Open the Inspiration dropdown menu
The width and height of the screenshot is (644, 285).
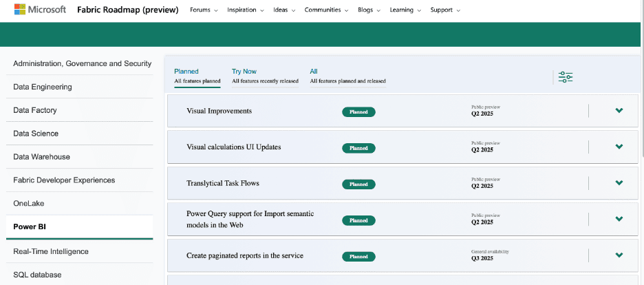246,10
